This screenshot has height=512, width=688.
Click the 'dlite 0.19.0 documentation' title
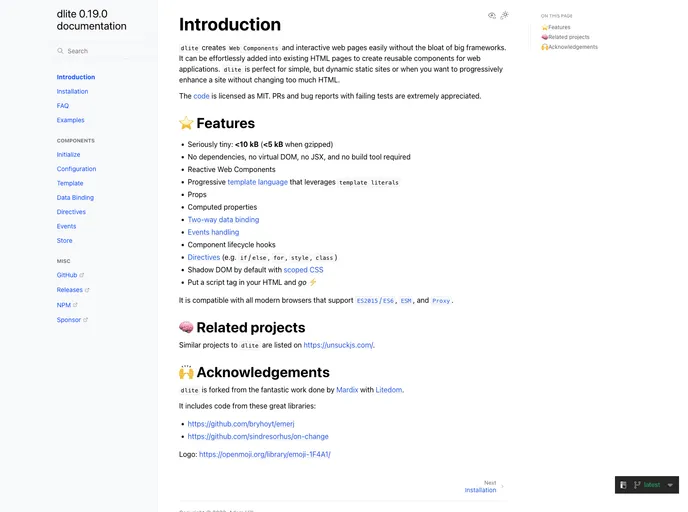(91, 20)
